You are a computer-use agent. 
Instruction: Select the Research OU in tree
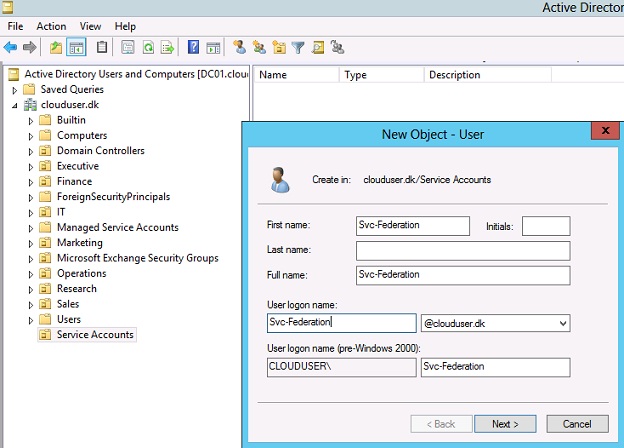point(77,289)
